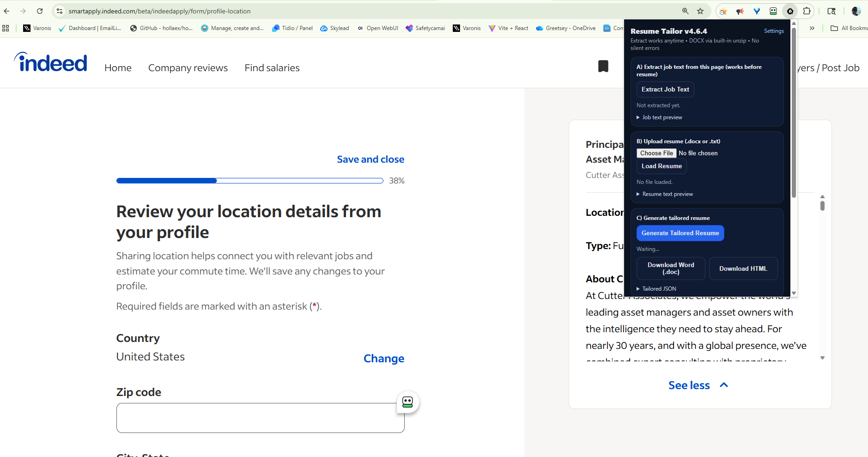Click Save and close
Image resolution: width=868 pixels, height=457 pixels.
point(370,159)
